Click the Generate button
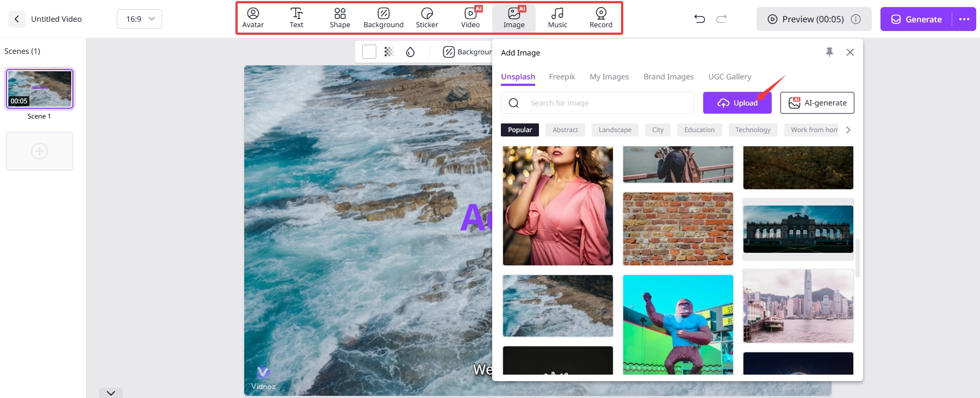Viewport: 980px width, 398px height. [x=916, y=19]
